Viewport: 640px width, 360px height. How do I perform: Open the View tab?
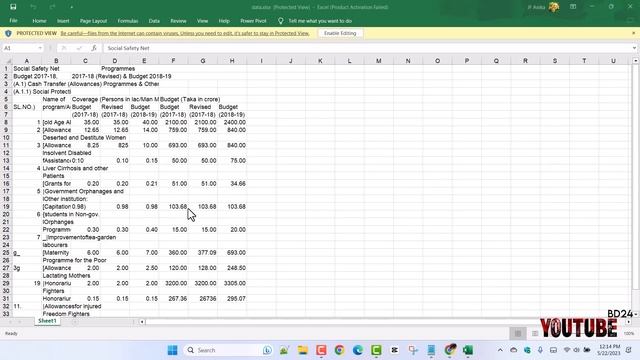202,21
